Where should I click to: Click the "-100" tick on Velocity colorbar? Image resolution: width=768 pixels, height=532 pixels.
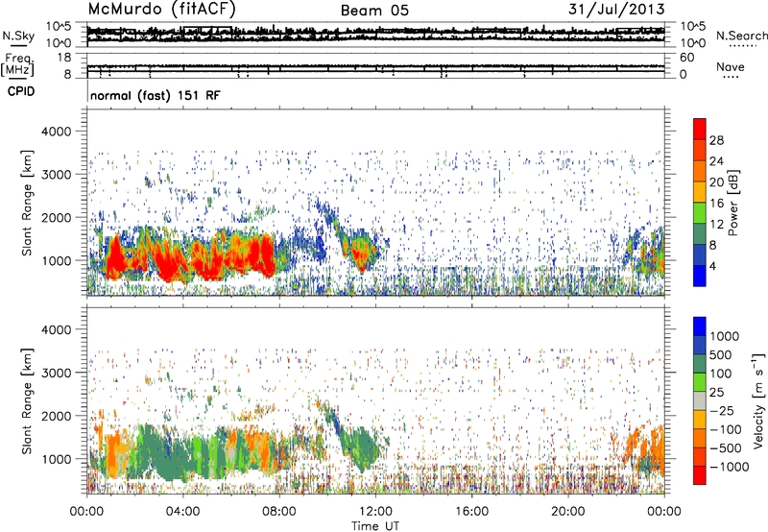pyautogui.click(x=726, y=429)
